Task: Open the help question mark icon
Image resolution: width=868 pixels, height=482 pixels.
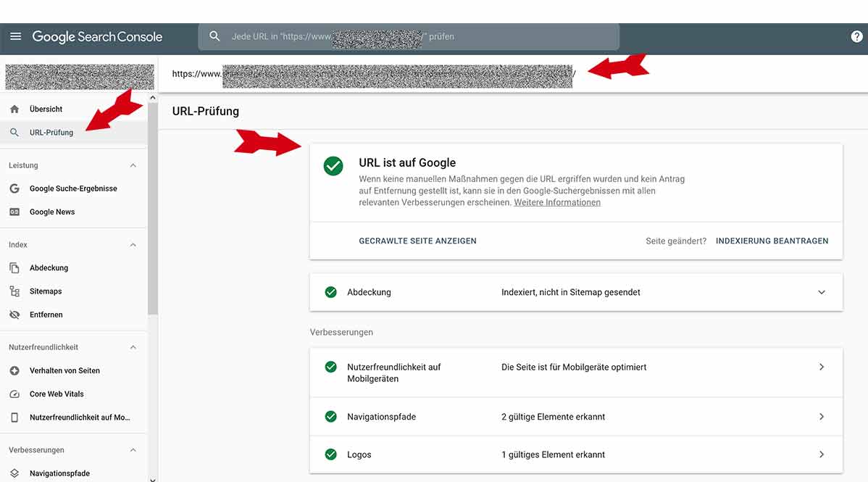Action: click(856, 36)
